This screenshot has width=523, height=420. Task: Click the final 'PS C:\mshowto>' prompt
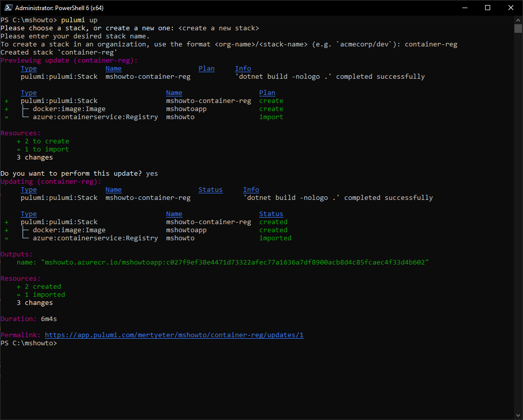tap(29, 343)
